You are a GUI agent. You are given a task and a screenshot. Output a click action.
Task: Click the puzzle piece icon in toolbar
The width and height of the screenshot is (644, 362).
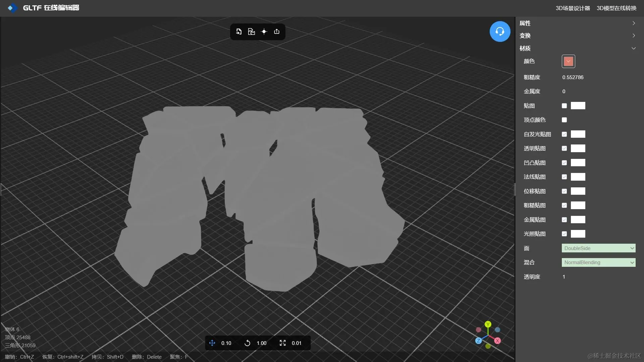[x=251, y=32]
